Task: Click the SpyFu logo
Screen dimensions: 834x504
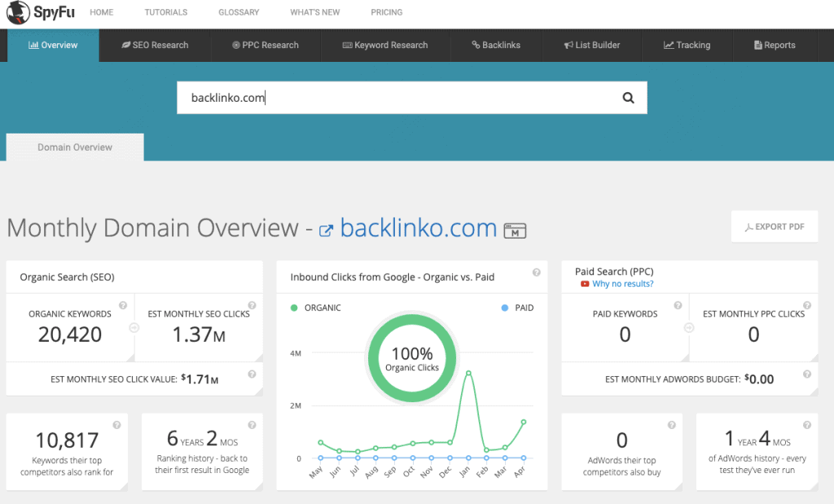Action: point(41,12)
